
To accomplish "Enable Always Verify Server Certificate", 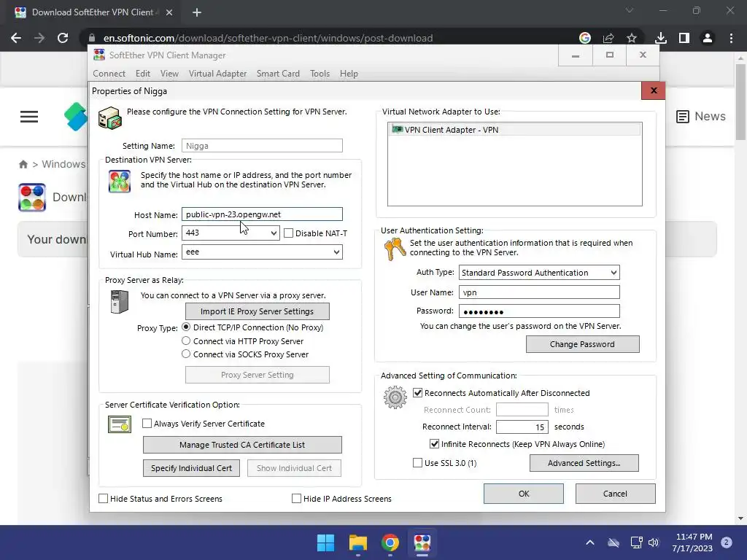I will tap(147, 424).
